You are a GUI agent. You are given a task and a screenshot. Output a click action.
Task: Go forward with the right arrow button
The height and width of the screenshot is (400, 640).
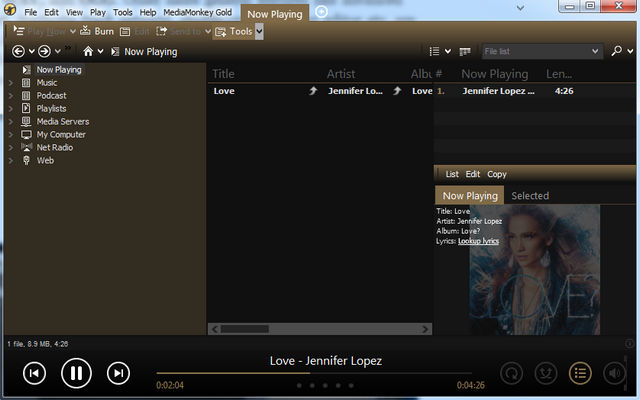tap(44, 51)
